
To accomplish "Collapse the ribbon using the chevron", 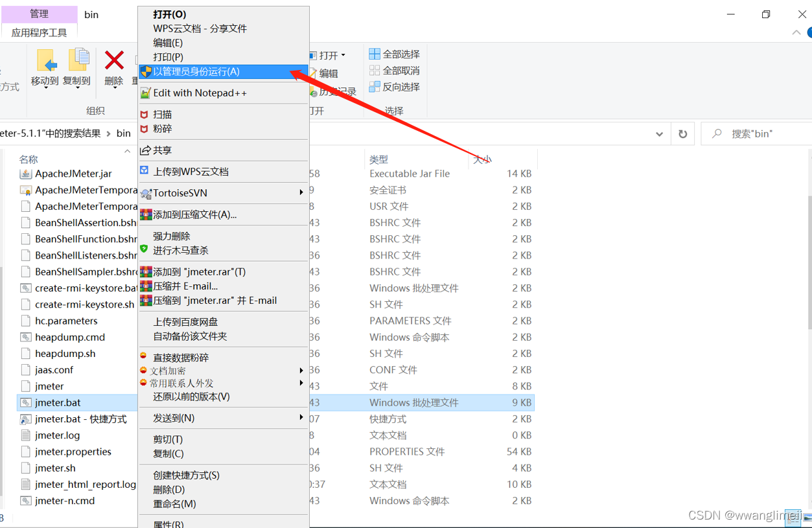I will coord(796,33).
